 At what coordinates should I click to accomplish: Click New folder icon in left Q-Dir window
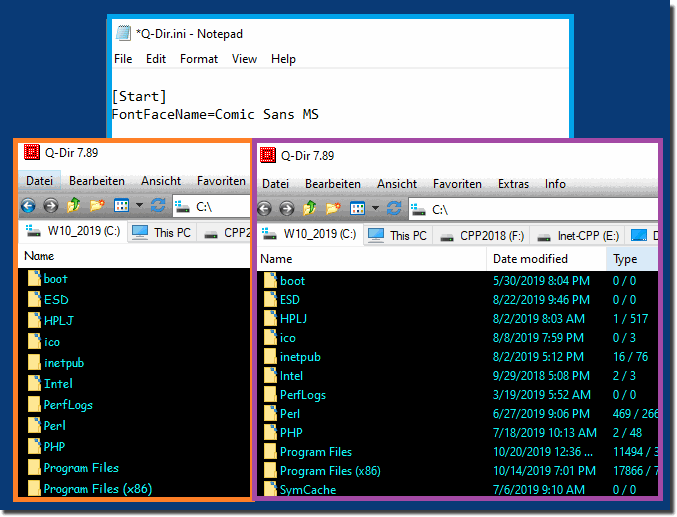coord(97,205)
